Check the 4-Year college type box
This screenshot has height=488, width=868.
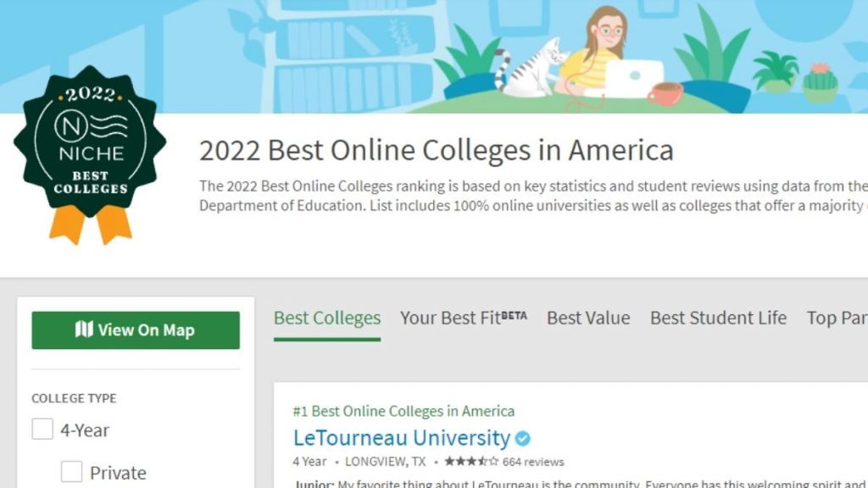coord(42,430)
